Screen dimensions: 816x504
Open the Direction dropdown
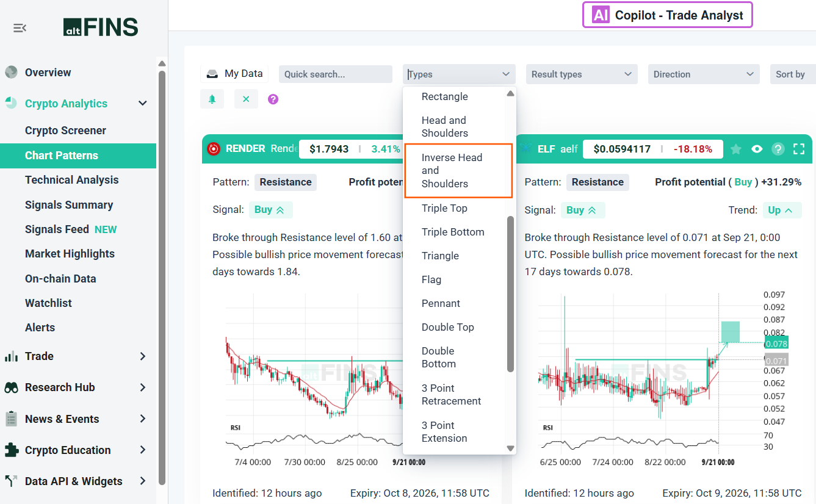point(704,74)
